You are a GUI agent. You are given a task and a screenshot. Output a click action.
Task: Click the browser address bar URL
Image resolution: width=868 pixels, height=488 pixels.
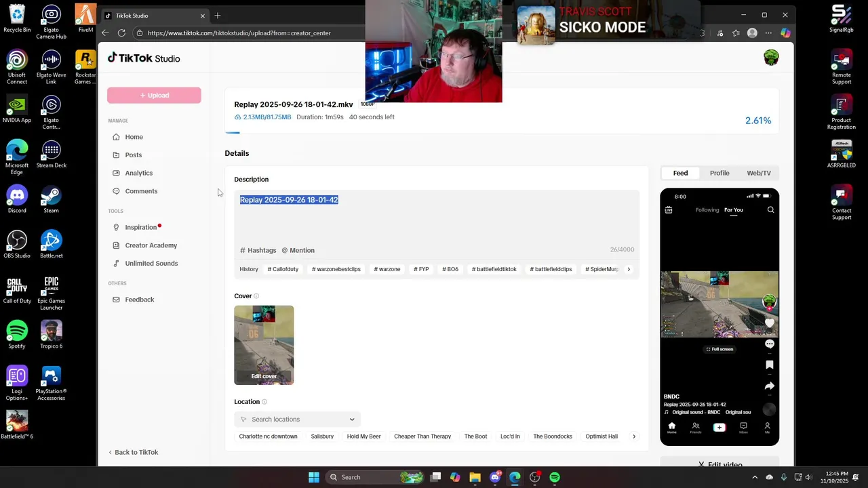[239, 33]
